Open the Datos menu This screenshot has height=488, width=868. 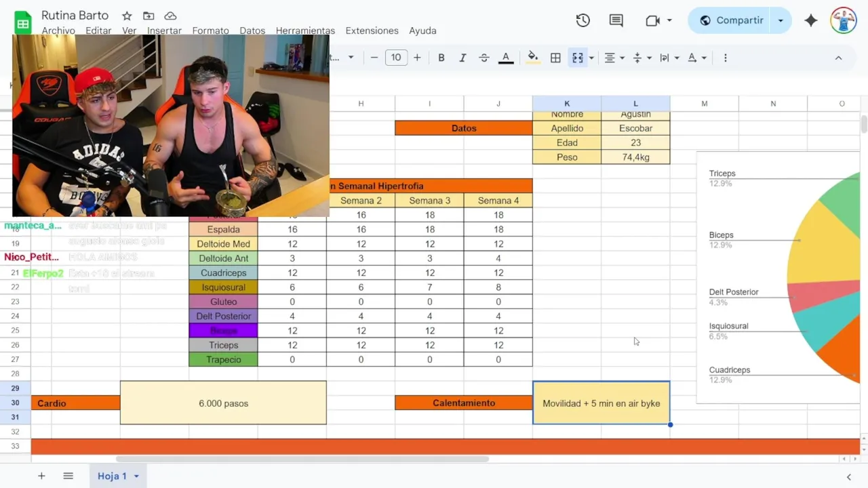(x=252, y=30)
